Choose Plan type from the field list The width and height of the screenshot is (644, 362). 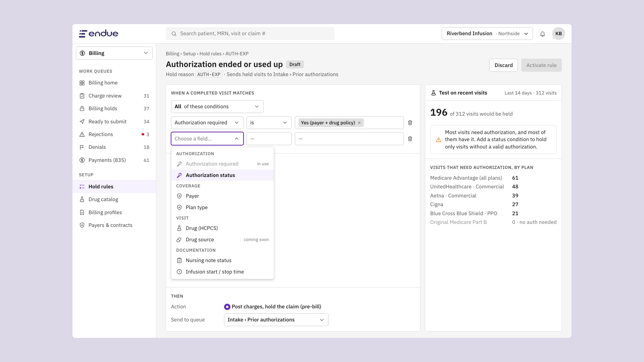(222, 207)
